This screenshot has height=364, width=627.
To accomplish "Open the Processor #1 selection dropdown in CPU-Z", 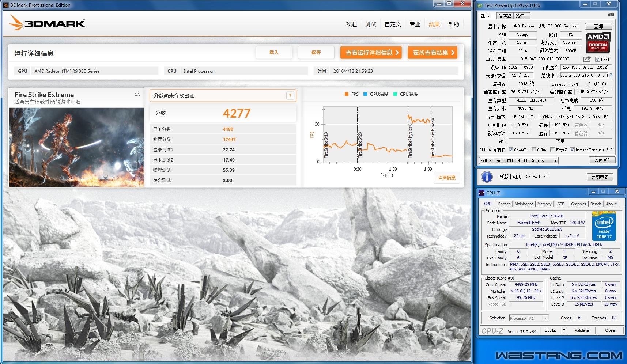I will [529, 318].
